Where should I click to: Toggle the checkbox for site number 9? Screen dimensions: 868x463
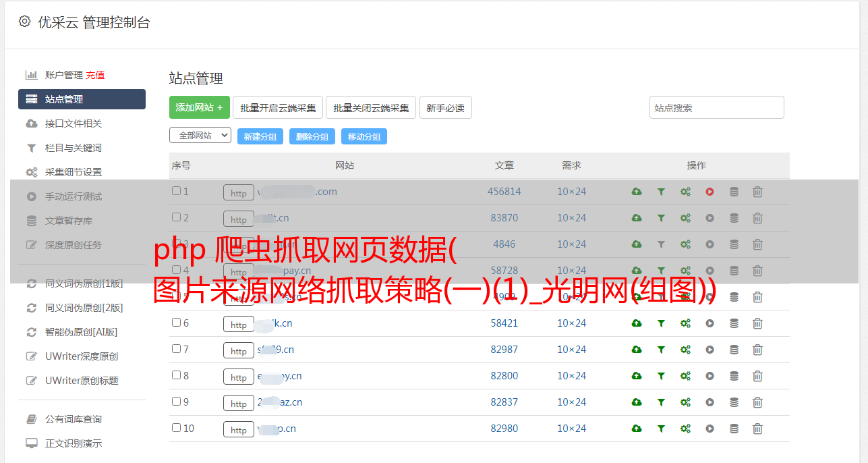point(176,402)
